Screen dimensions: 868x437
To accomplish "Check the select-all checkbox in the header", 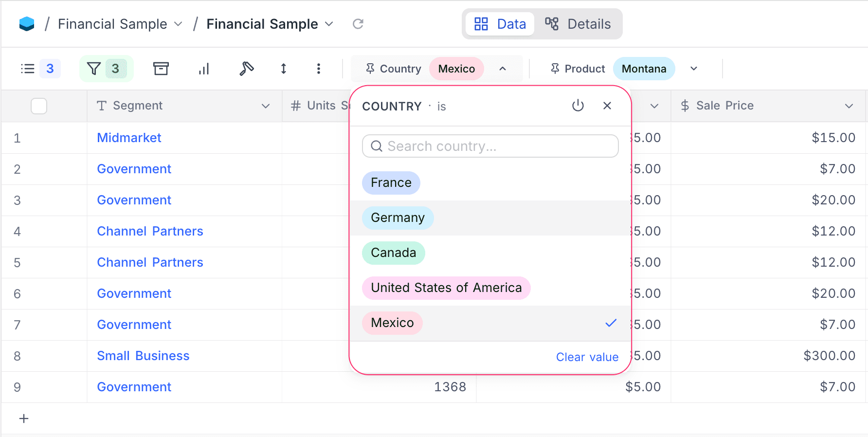I will (x=39, y=106).
